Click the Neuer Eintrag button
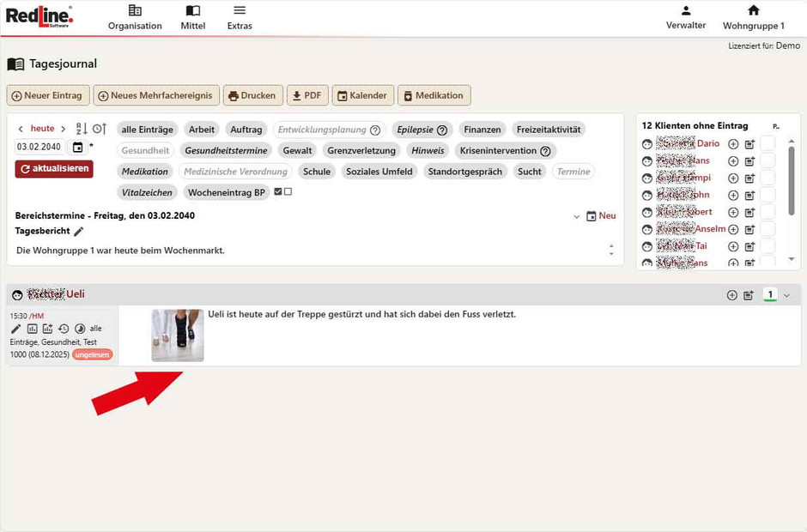Screen dimensions: 807x532 click(48, 95)
